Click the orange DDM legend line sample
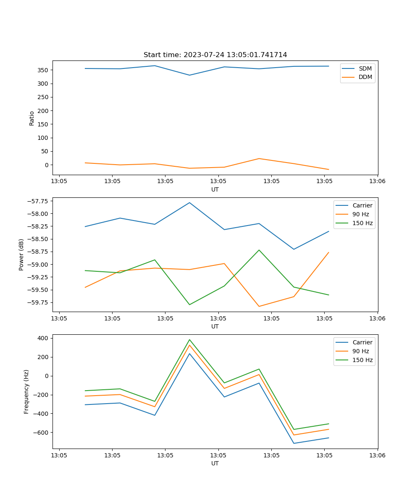Viewport: 420px width, 504px height. tap(349, 77)
